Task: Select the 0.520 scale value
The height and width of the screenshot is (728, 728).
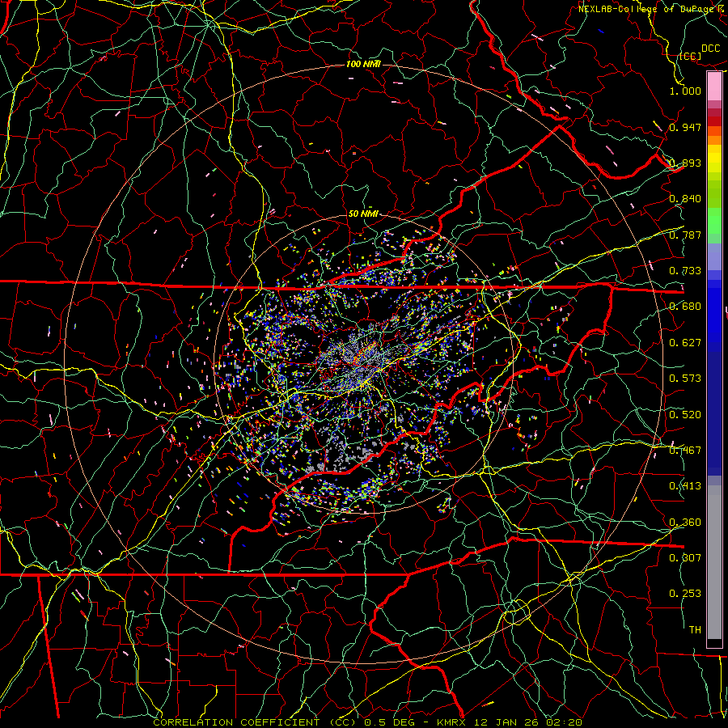Action: pyautogui.click(x=685, y=415)
